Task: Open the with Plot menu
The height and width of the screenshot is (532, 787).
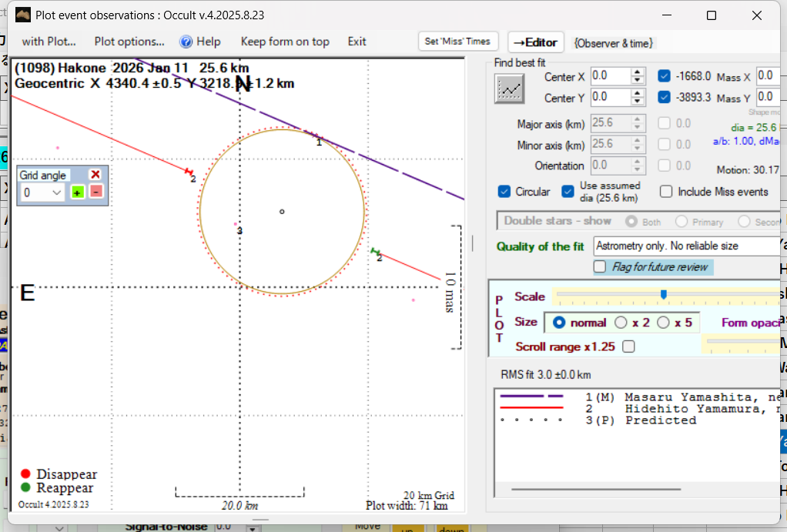Action: [49, 42]
